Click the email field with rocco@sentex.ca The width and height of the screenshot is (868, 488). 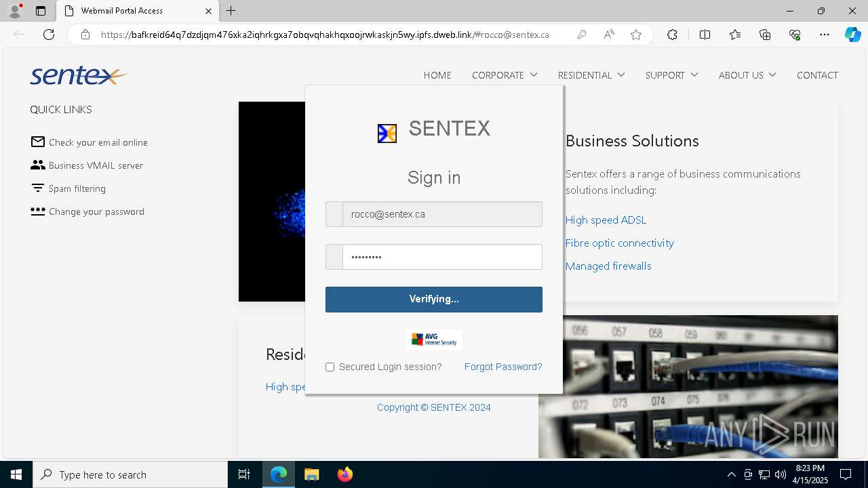pyautogui.click(x=434, y=214)
